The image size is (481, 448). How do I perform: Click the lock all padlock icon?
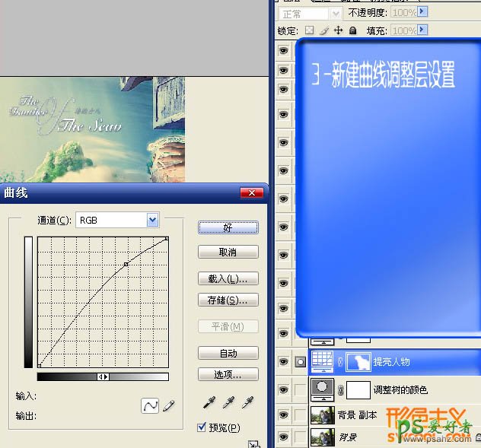353,30
